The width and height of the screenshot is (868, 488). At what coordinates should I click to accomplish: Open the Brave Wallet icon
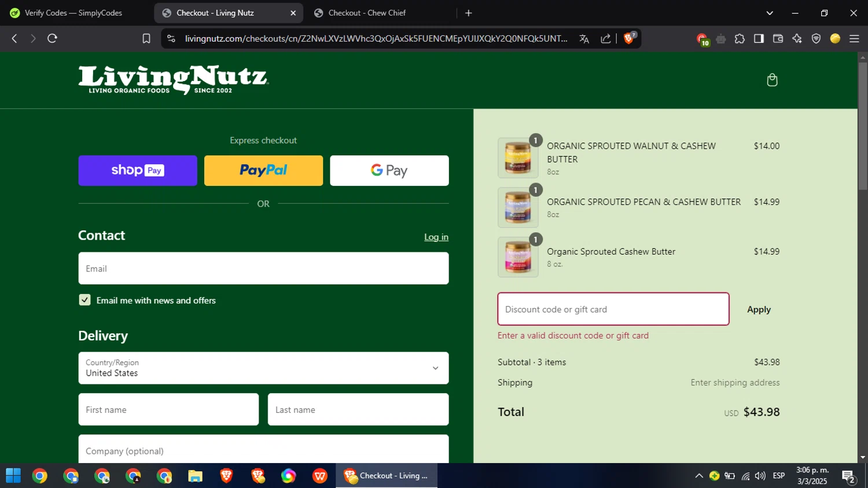[778, 38]
